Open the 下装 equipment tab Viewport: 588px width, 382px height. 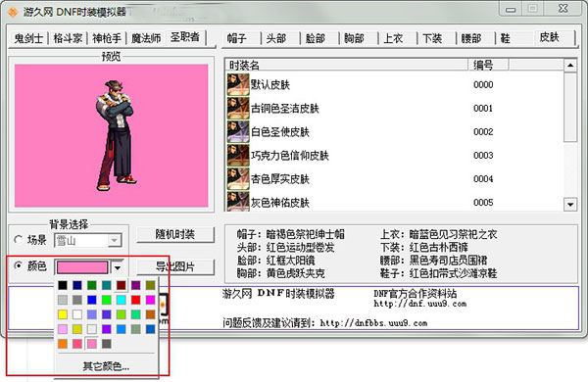(x=437, y=38)
